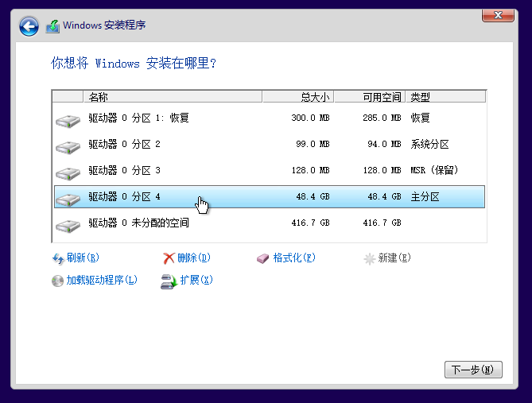
Task: Click the 416.7 GB total size cell
Action: pos(310,223)
